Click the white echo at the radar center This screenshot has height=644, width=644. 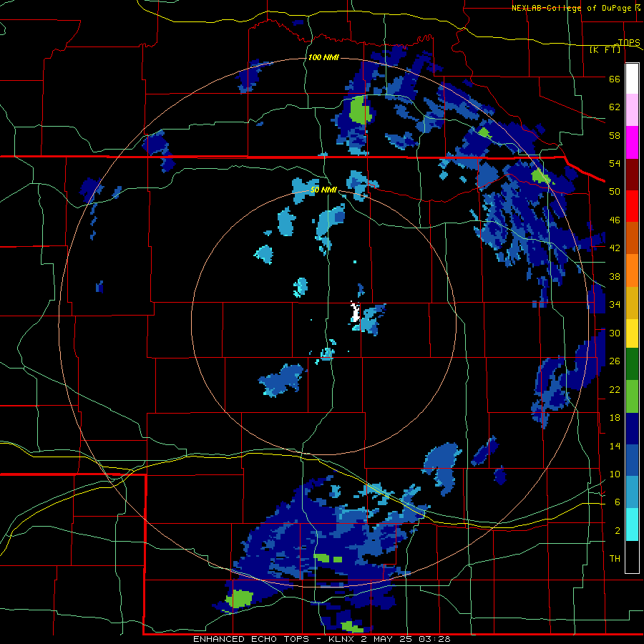click(355, 312)
